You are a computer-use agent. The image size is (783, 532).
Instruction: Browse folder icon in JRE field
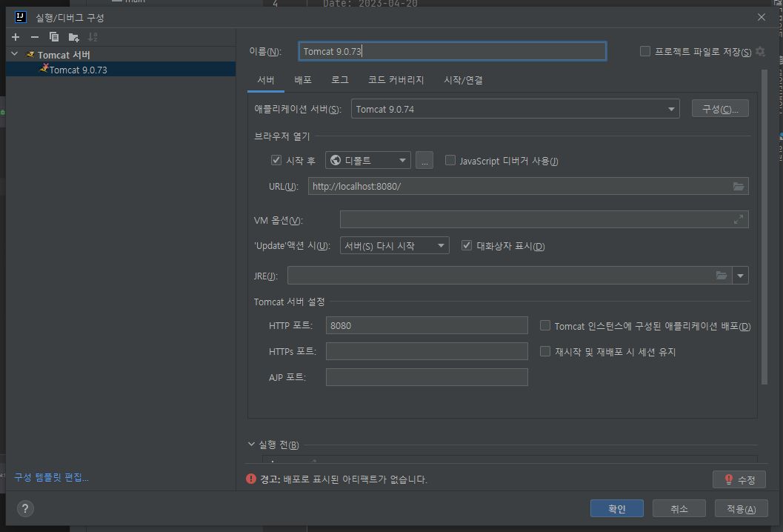tap(721, 275)
